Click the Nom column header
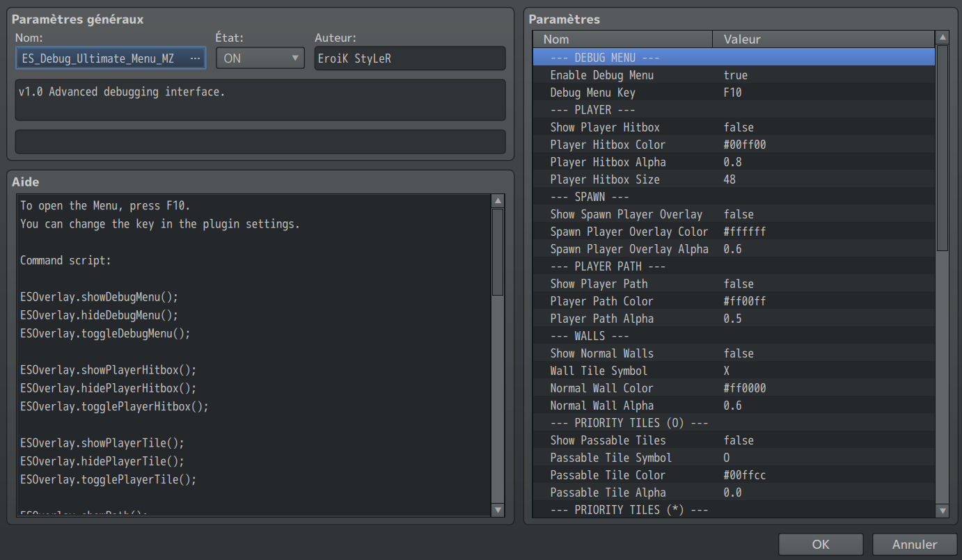The width and height of the screenshot is (962, 560). pyautogui.click(x=622, y=39)
